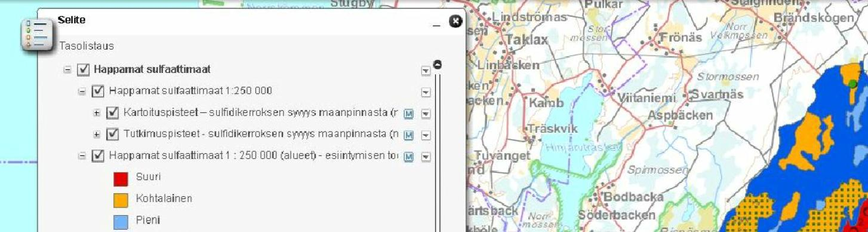Click the Kartoituspisteet layer name

pyautogui.click(x=260, y=112)
